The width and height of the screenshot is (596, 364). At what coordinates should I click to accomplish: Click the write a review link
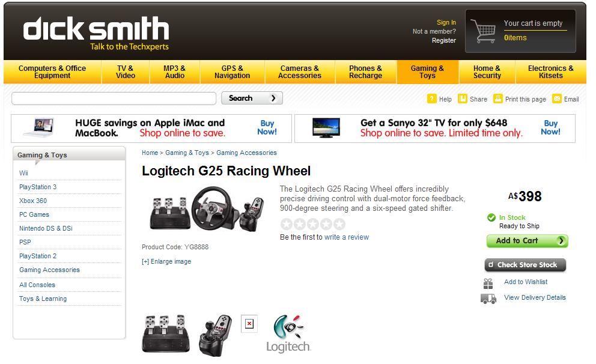click(346, 237)
